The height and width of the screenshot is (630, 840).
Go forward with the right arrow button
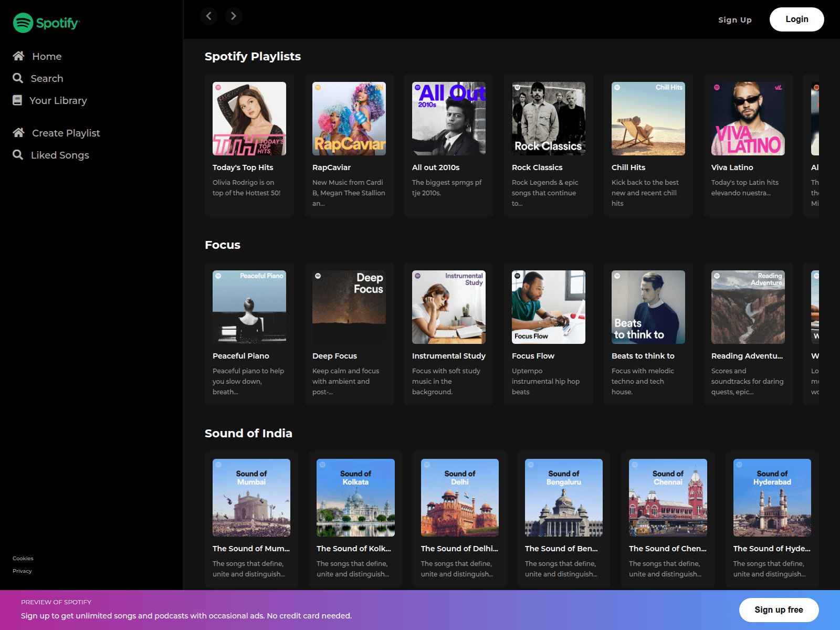coord(234,16)
